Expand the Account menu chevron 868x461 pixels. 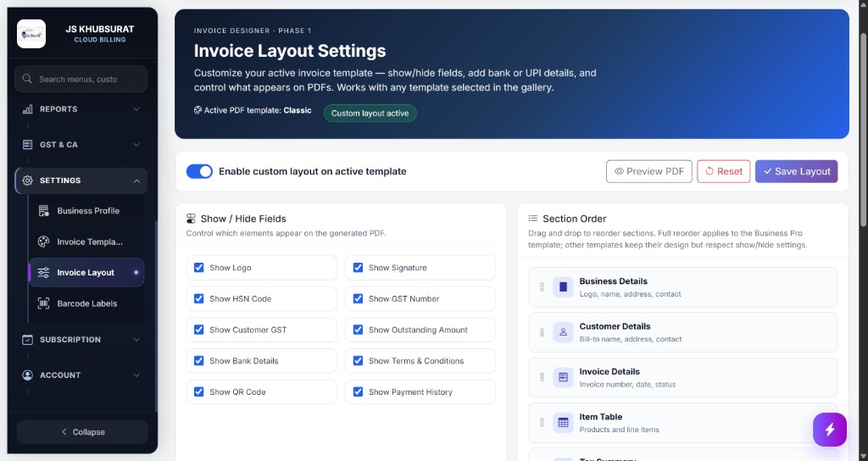click(136, 375)
